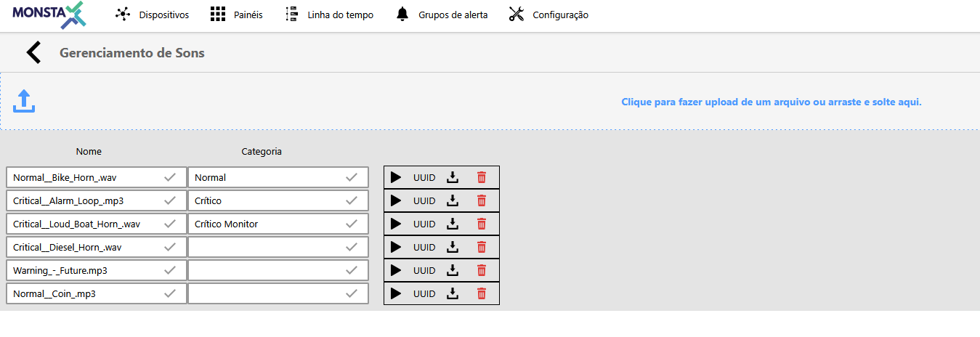Copy UUID of Critical__Alarm_Loop_.mp3
Screen dimensions: 980x337
[x=424, y=200]
